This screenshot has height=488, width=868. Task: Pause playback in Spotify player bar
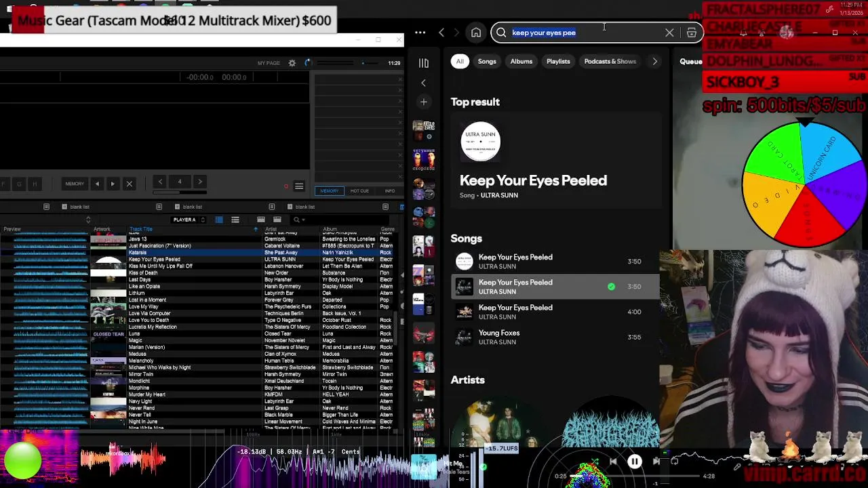635,462
